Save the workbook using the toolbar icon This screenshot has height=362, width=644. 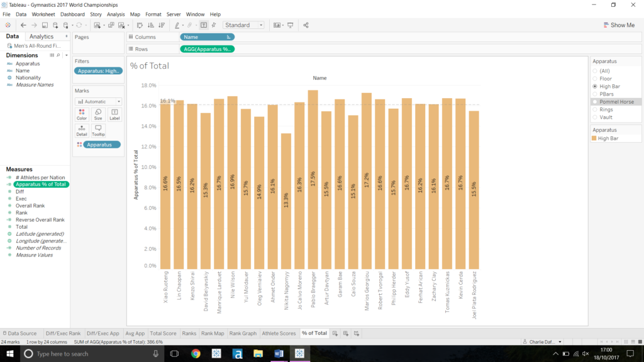45,25
